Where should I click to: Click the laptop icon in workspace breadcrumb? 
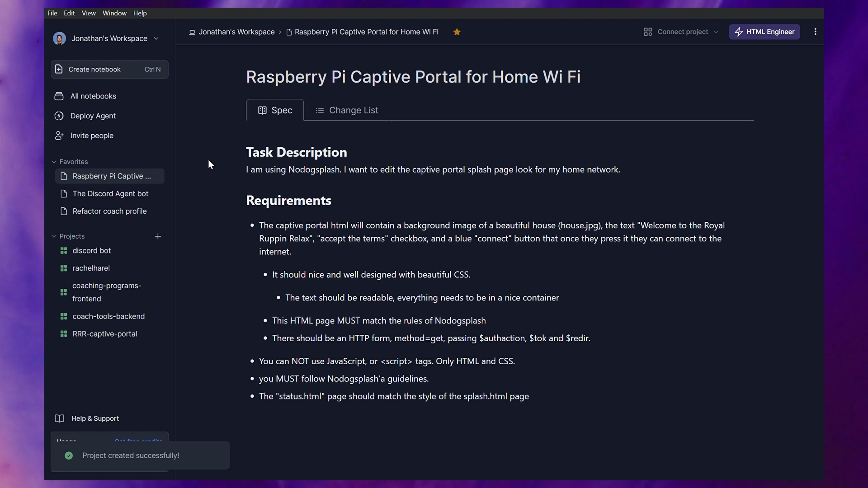pos(192,32)
